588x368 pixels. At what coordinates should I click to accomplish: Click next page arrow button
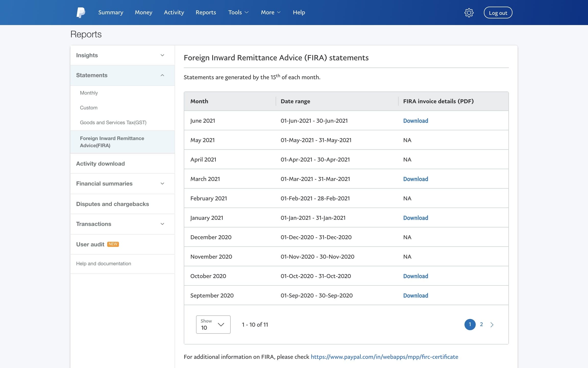(x=492, y=324)
